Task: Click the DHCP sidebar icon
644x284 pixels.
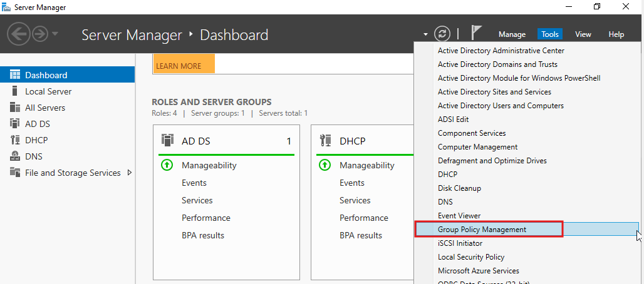Action: 15,140
